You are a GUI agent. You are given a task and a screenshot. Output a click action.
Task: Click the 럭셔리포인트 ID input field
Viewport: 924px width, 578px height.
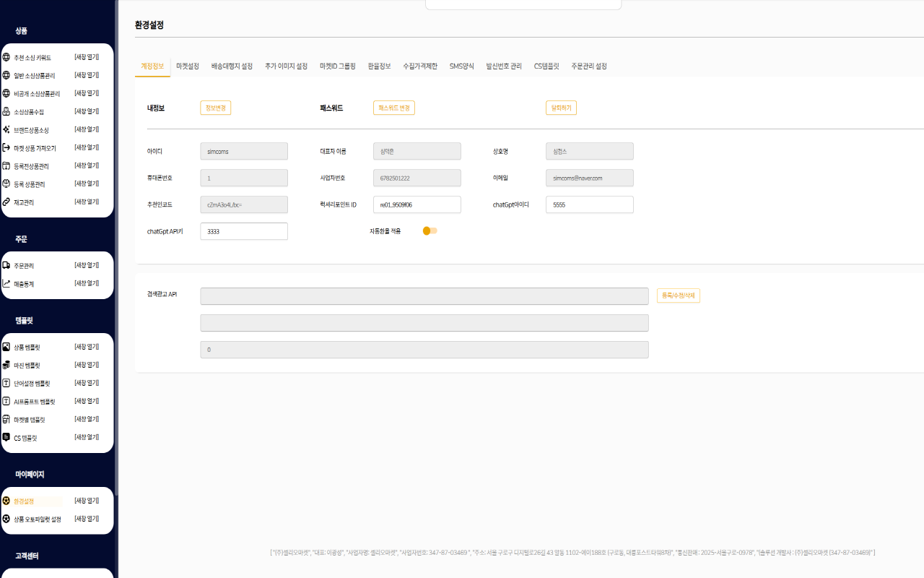(417, 204)
